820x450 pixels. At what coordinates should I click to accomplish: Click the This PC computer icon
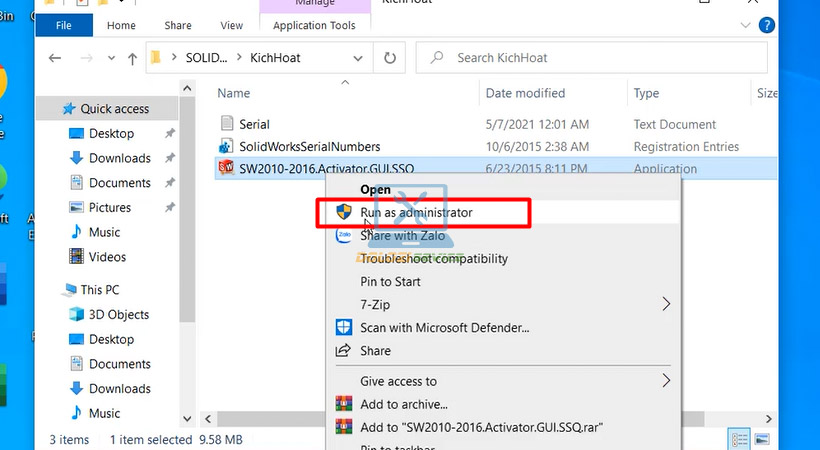[x=69, y=289]
